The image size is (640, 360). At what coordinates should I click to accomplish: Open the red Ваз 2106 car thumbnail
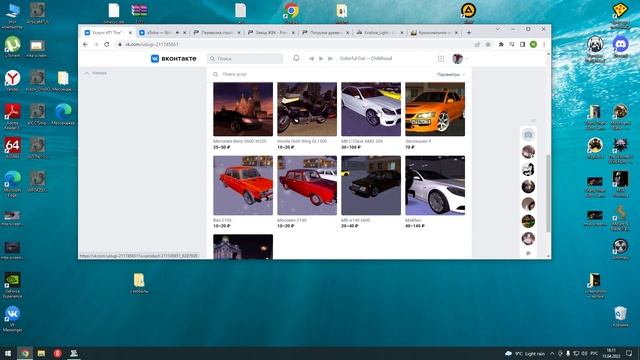click(x=243, y=185)
